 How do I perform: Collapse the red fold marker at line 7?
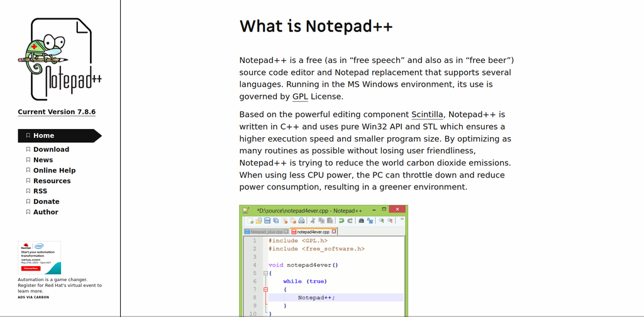tap(265, 289)
